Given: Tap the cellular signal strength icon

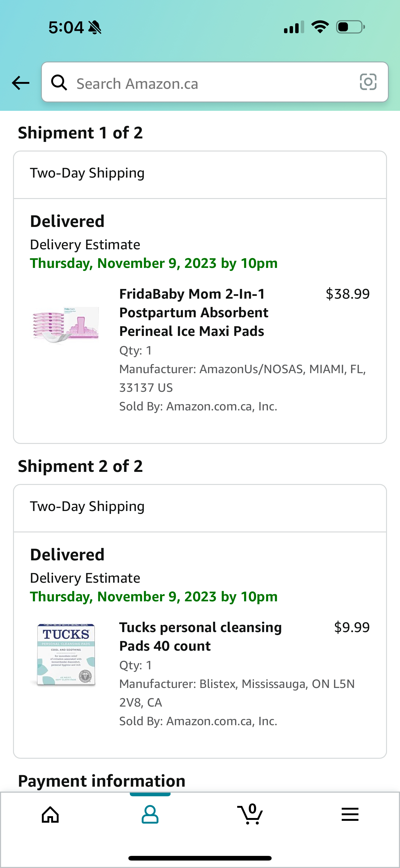Looking at the screenshot, I should [x=294, y=27].
